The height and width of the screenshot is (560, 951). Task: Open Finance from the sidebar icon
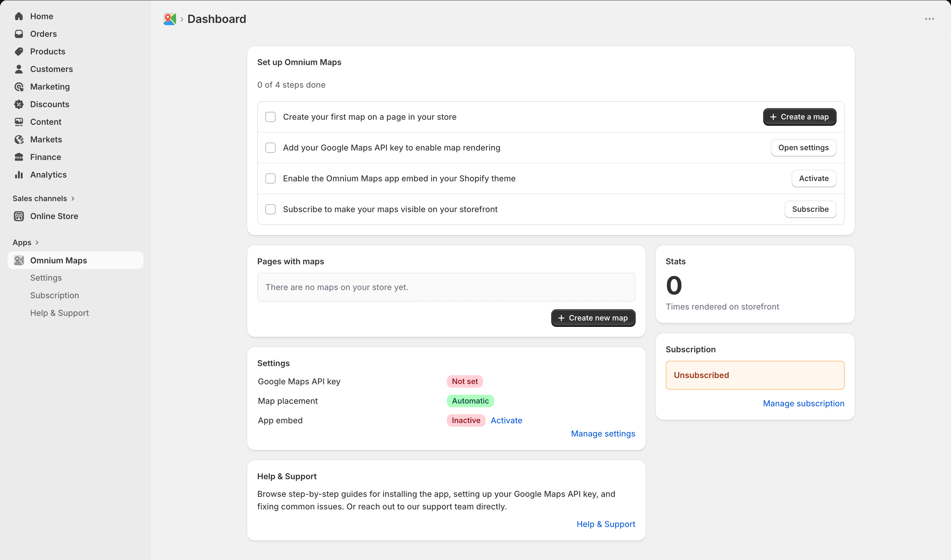pyautogui.click(x=19, y=157)
